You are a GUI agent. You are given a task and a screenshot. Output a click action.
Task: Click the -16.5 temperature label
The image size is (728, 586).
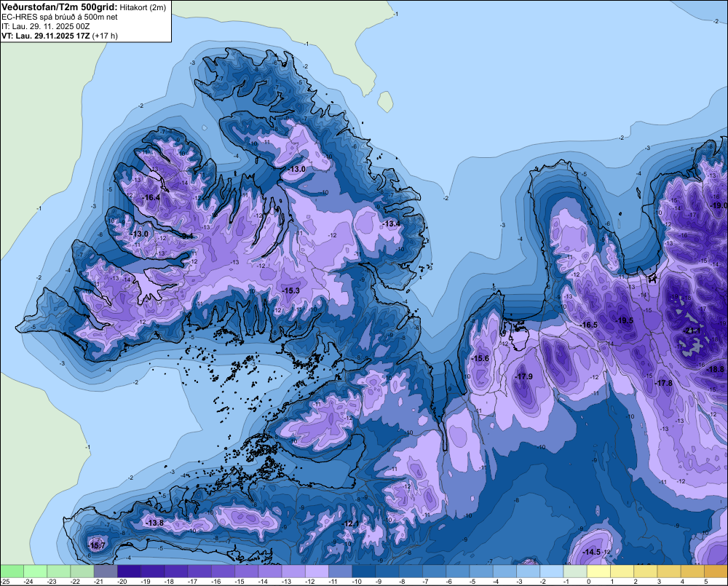click(589, 325)
